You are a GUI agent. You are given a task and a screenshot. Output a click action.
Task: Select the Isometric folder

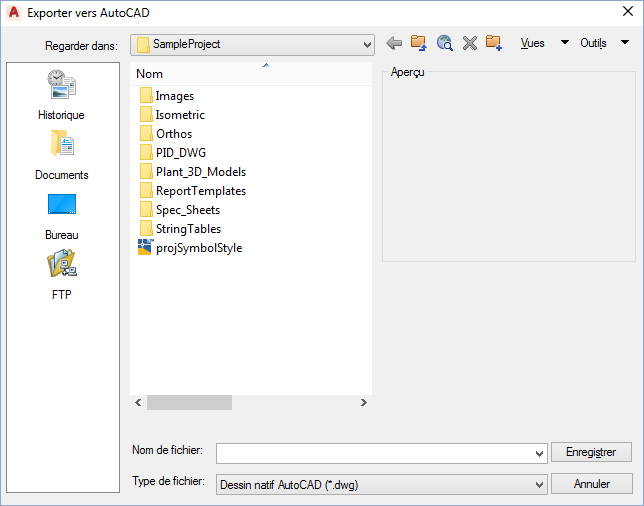172,115
